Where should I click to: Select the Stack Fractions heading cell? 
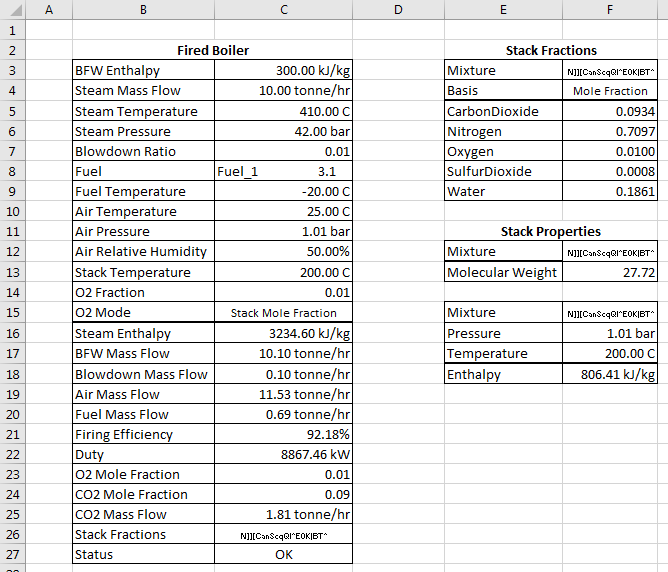click(551, 50)
